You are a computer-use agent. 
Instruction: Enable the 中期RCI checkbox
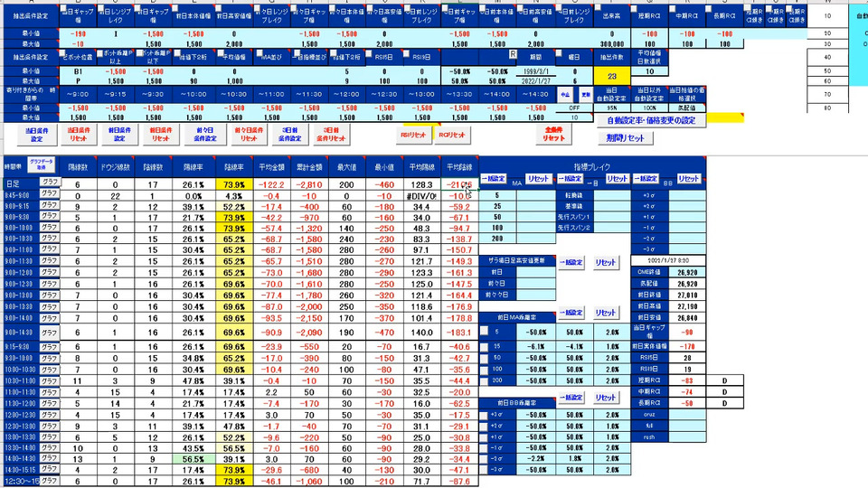click(672, 9)
